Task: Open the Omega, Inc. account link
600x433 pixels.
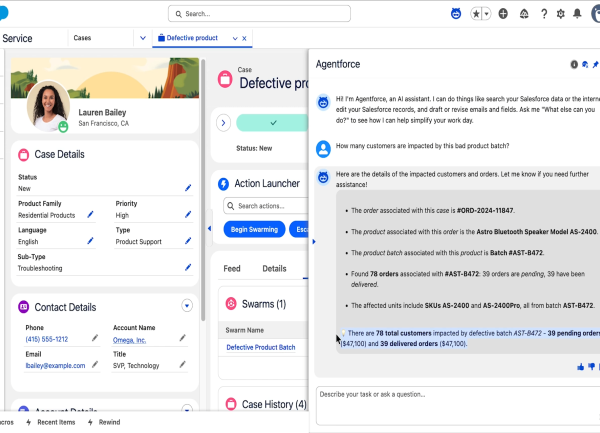Action: (129, 340)
